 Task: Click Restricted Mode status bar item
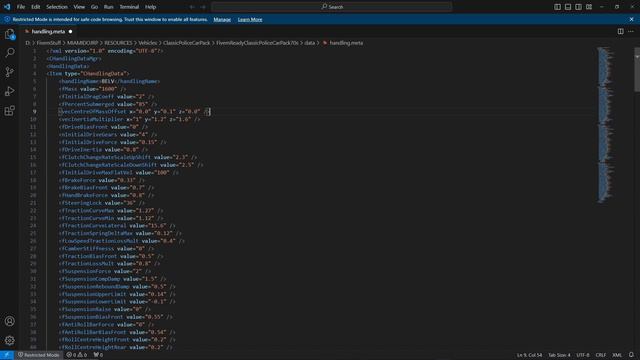38,355
